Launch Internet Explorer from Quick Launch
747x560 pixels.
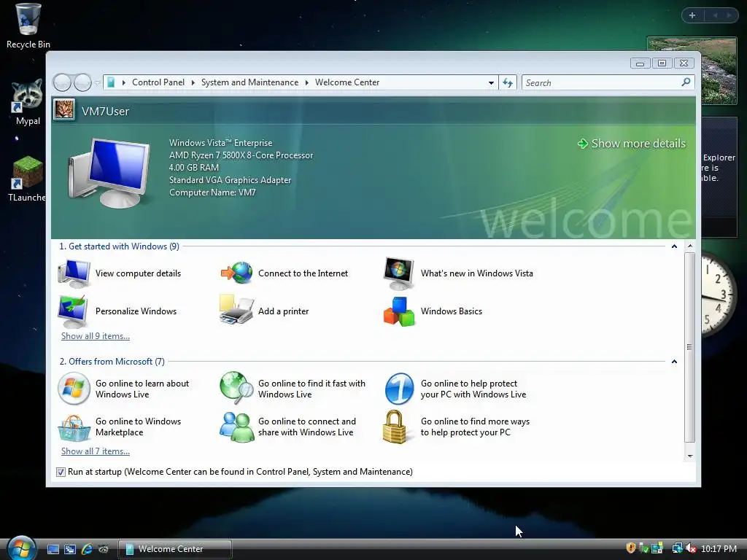[86, 549]
